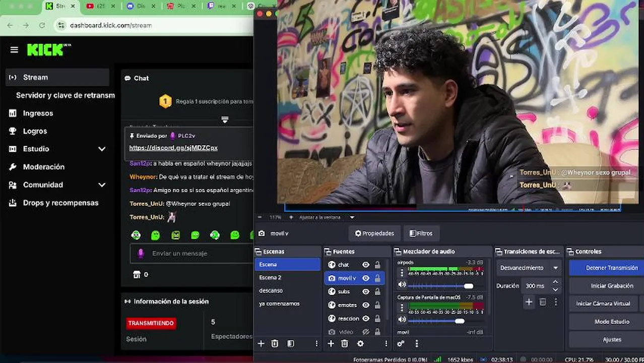Hide the emotes source
This screenshot has width=644, height=363.
[366, 305]
